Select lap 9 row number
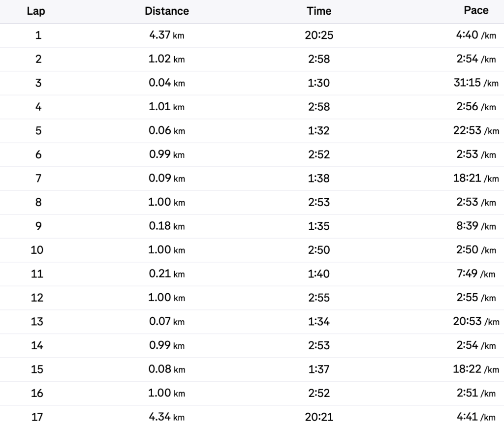504x428 pixels. point(38,226)
